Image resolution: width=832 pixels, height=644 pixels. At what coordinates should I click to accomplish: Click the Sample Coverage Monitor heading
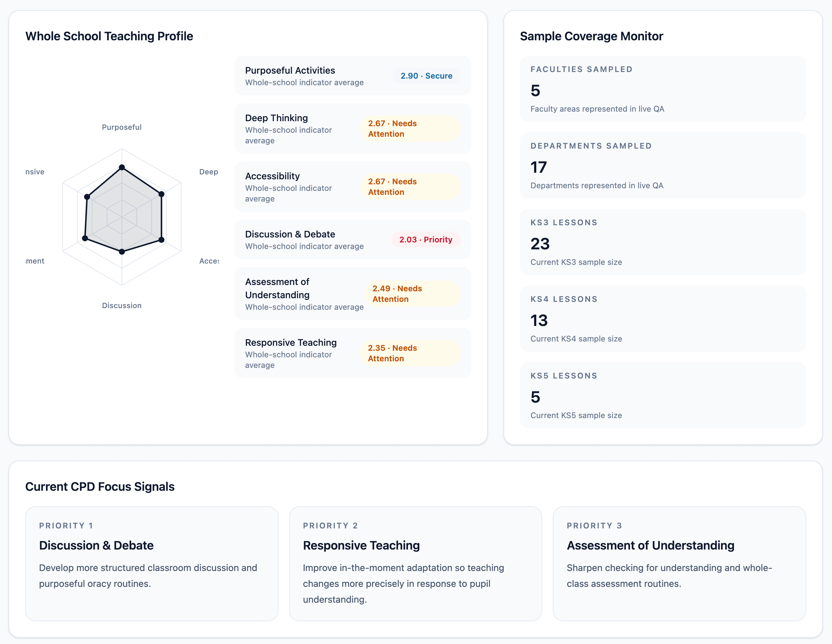pos(591,36)
